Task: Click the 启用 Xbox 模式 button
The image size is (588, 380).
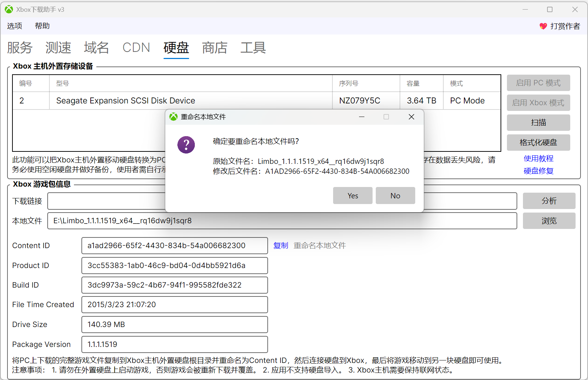Action: tap(538, 103)
